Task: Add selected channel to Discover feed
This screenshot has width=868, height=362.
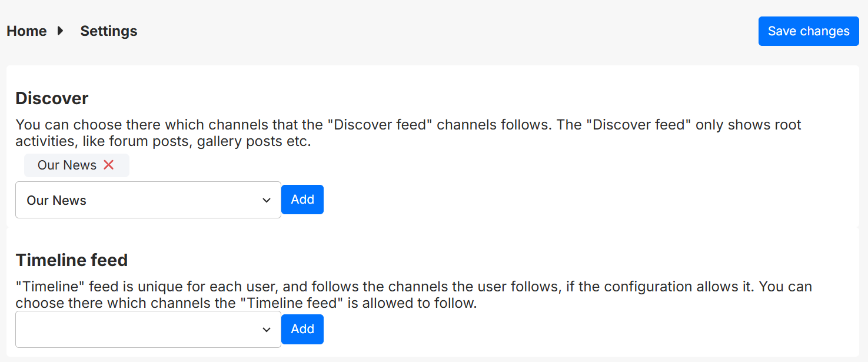Action: coord(302,200)
